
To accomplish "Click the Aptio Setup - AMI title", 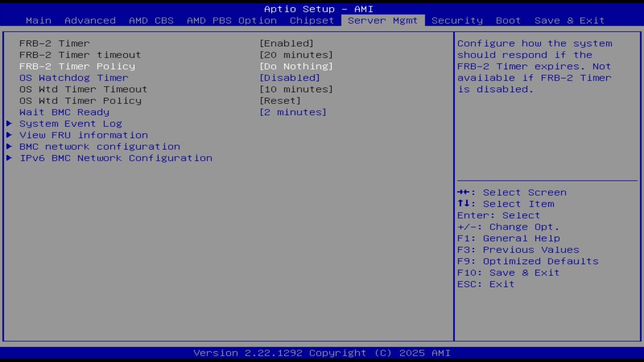I will pos(318,9).
